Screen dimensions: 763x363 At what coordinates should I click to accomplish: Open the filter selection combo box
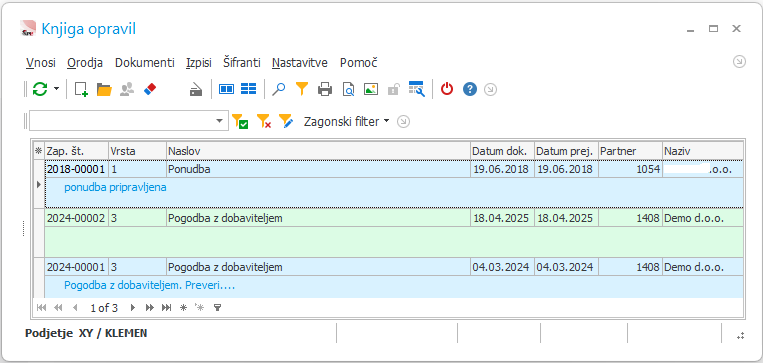tap(128, 121)
